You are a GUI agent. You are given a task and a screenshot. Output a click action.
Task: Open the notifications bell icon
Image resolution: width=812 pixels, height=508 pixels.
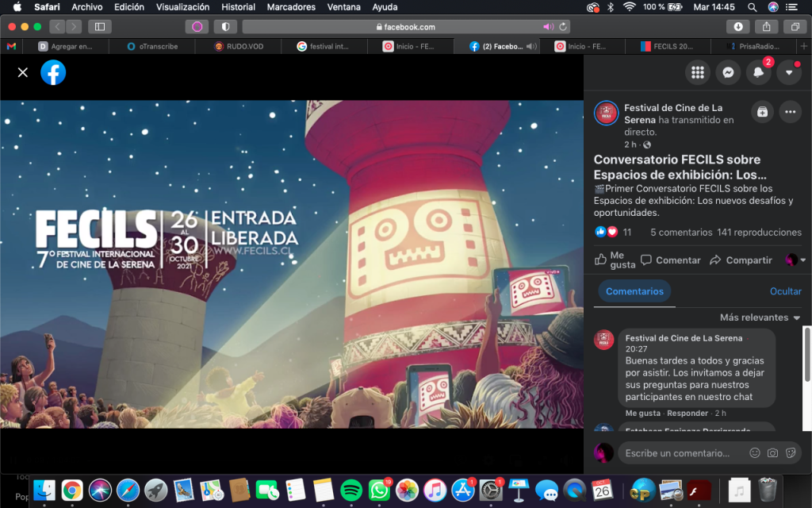tap(758, 72)
